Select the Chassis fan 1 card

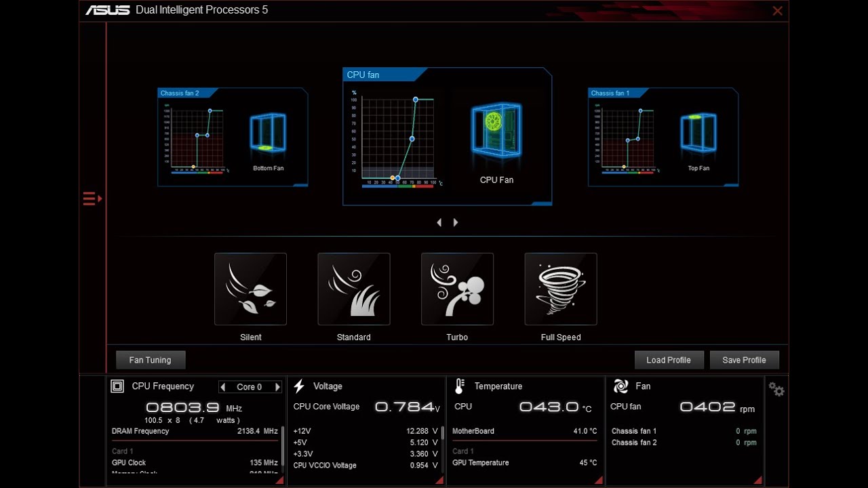point(663,137)
